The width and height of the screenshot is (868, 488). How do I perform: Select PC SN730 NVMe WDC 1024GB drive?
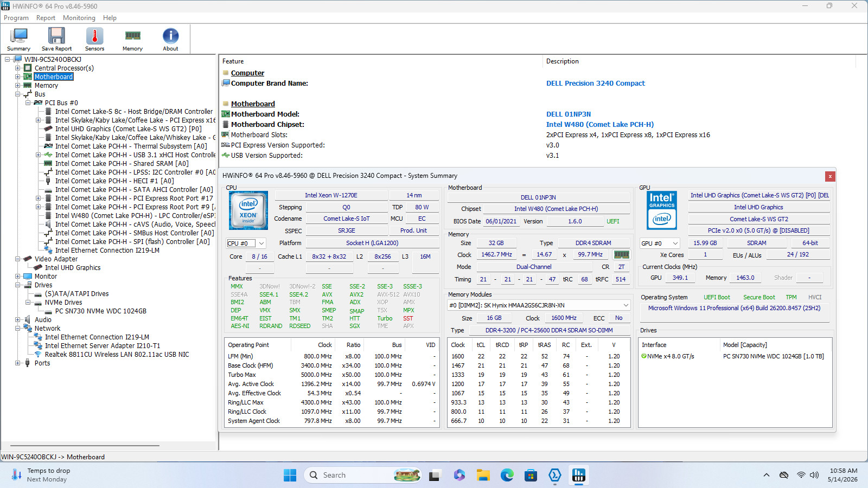coord(101,311)
